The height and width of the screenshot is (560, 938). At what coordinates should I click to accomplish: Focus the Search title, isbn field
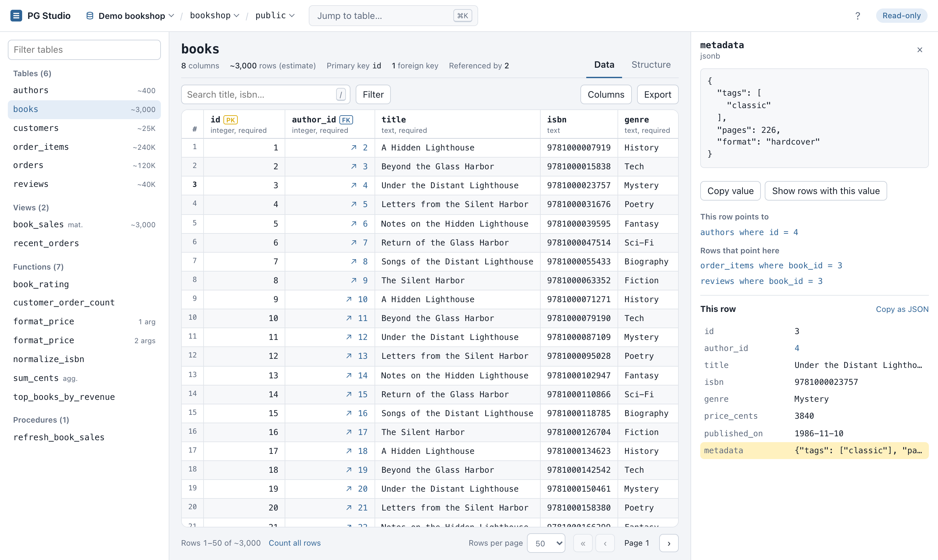click(265, 94)
